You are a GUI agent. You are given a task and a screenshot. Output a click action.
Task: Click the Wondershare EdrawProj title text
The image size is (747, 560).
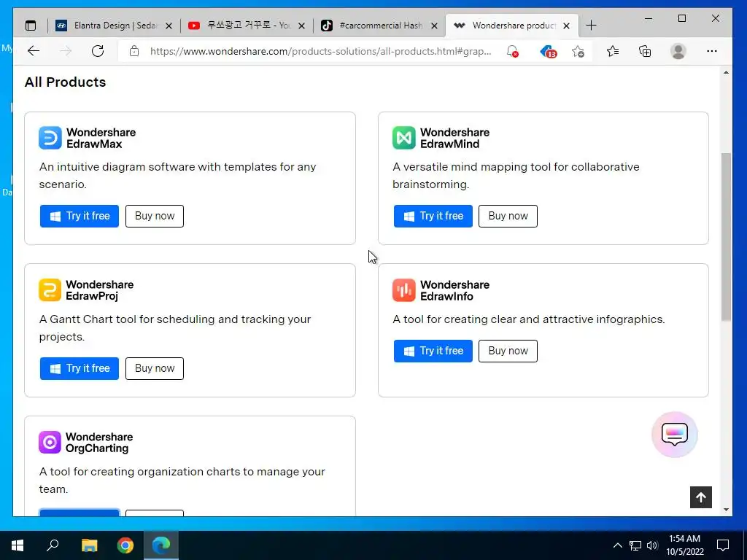point(99,290)
